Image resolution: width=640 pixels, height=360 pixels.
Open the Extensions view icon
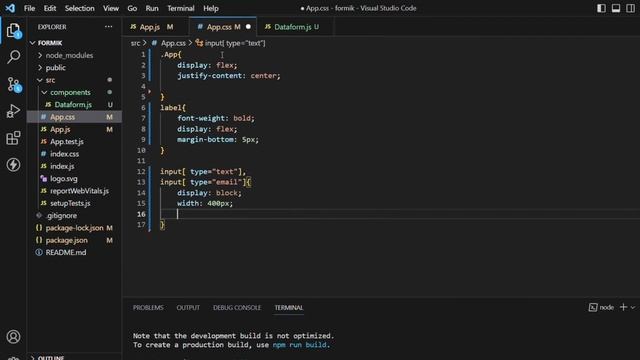click(x=13, y=138)
